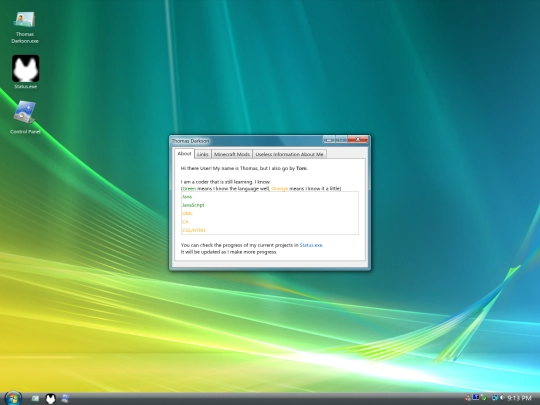Click the network connection tray icon

[496, 397]
